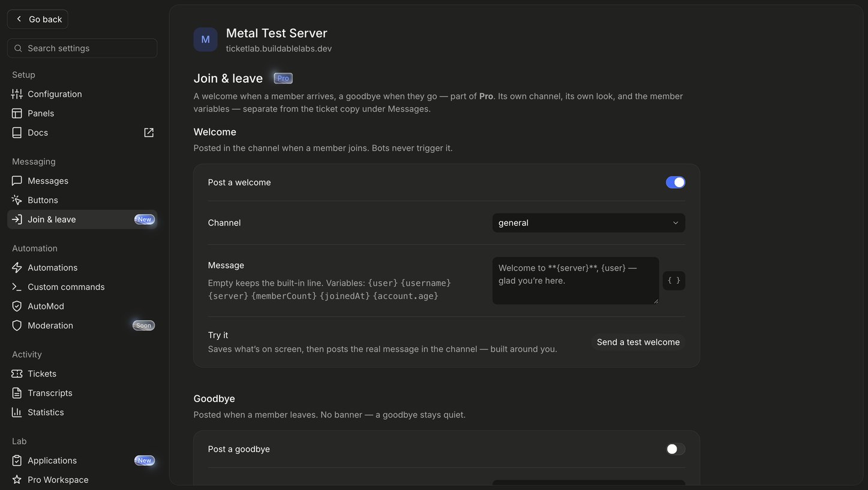Open Pro Workspace in the sidebar
868x490 pixels.
pos(82,480)
